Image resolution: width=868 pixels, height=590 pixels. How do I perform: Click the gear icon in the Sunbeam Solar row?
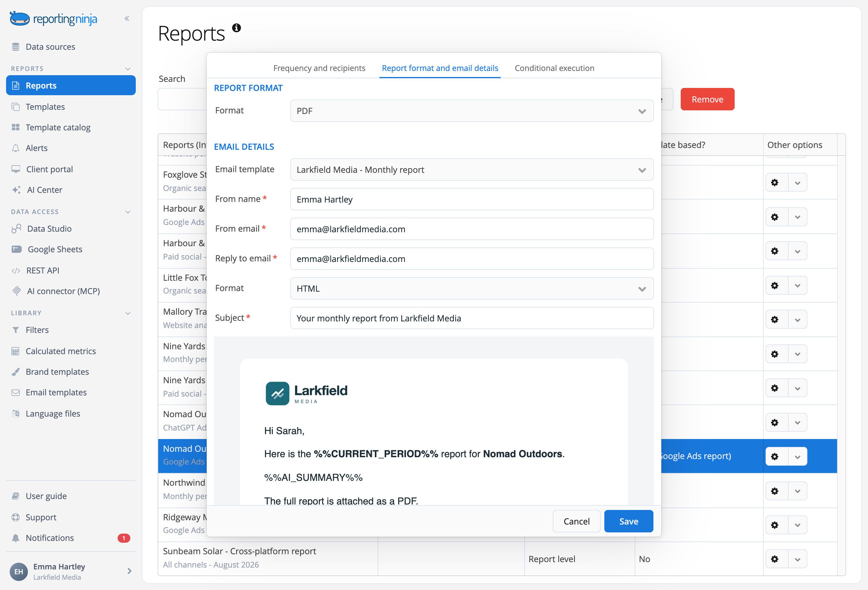pos(775,559)
